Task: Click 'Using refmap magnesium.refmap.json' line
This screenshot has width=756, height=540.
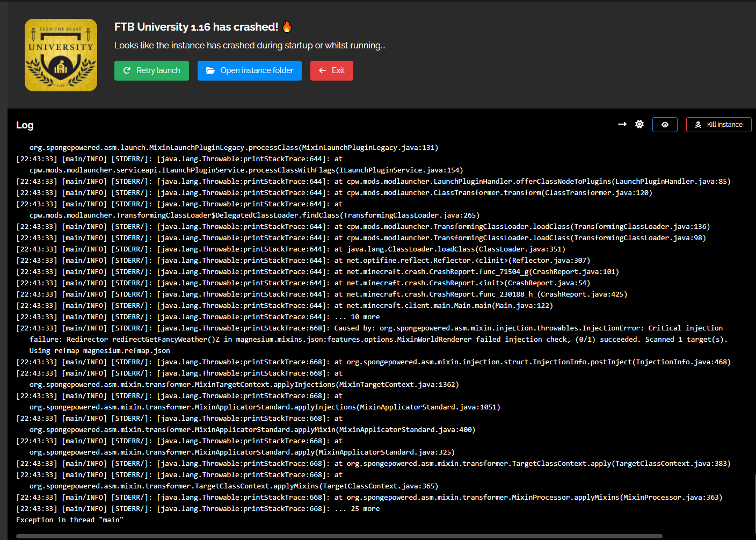Action: [100, 351]
